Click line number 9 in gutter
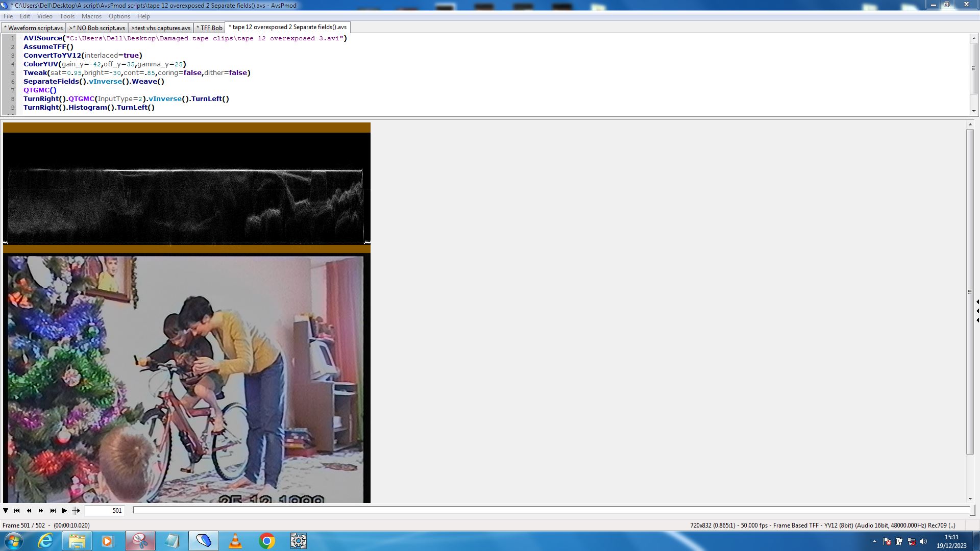This screenshot has width=980, height=551. [13, 108]
